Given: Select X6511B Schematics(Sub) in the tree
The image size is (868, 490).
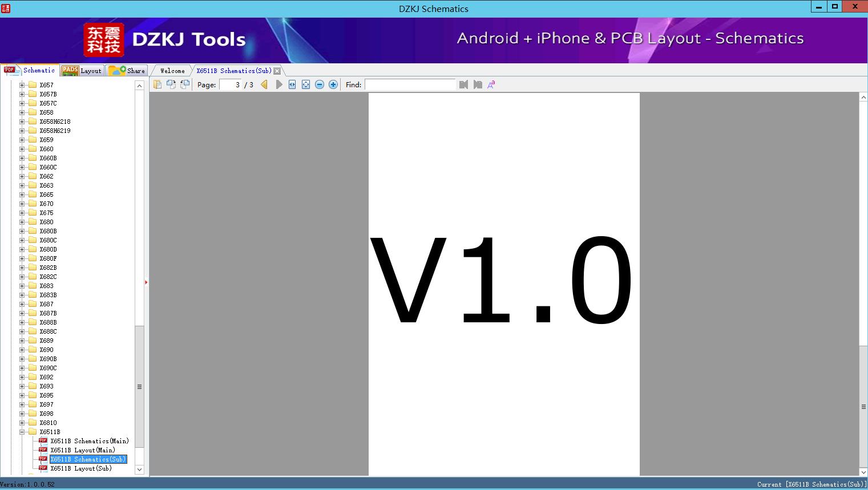Looking at the screenshot, I should 88,459.
